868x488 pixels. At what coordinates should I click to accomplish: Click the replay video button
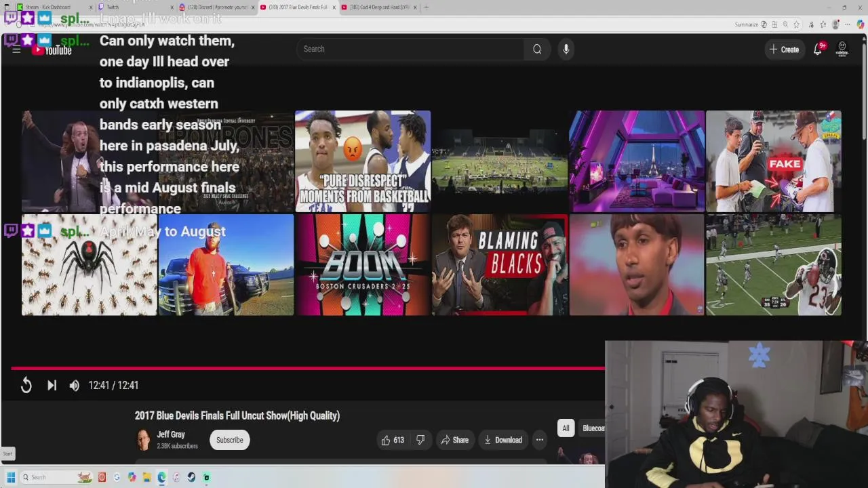26,386
